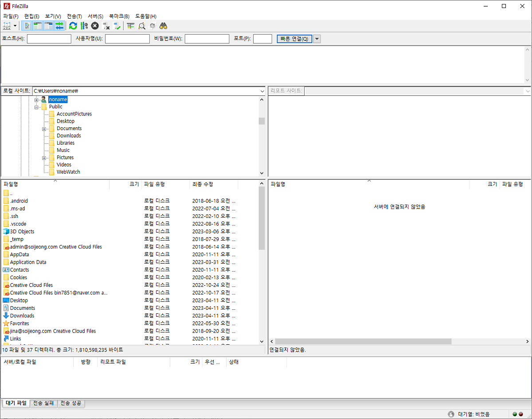Viewport: 532px width, 419px height.
Task: Click the remote pane horizontal scrollbar
Action: [363, 341]
